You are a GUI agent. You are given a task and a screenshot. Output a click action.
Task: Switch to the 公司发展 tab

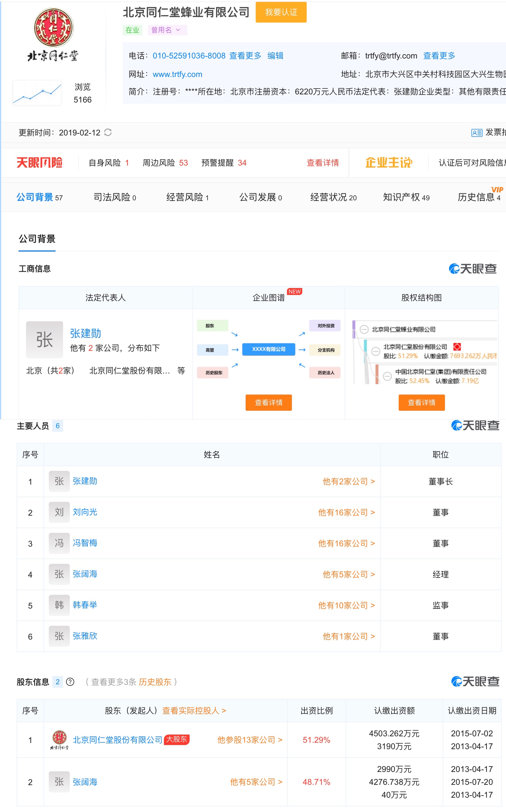pos(261,197)
